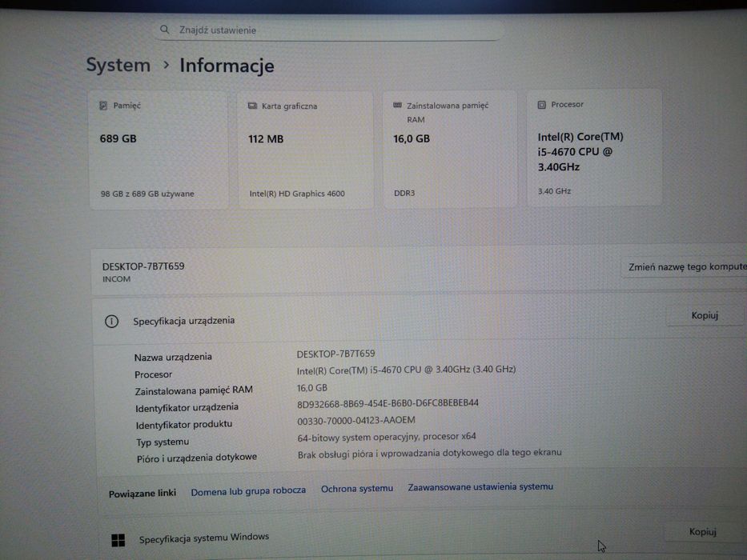The width and height of the screenshot is (747, 560).
Task: Focus the 'Znajdź ustawienie' search field
Action: pos(328,30)
